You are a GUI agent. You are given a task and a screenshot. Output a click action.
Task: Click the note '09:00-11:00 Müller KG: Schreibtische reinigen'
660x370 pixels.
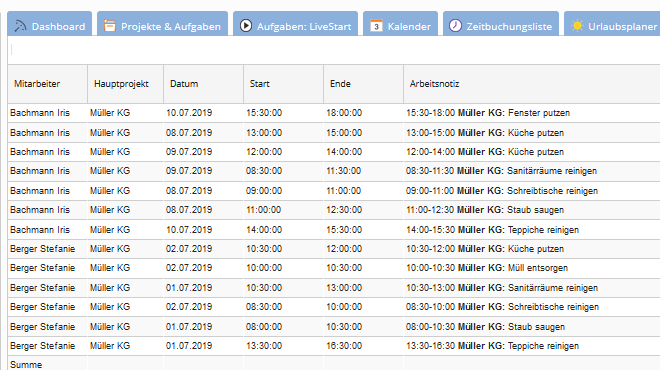[x=502, y=191]
